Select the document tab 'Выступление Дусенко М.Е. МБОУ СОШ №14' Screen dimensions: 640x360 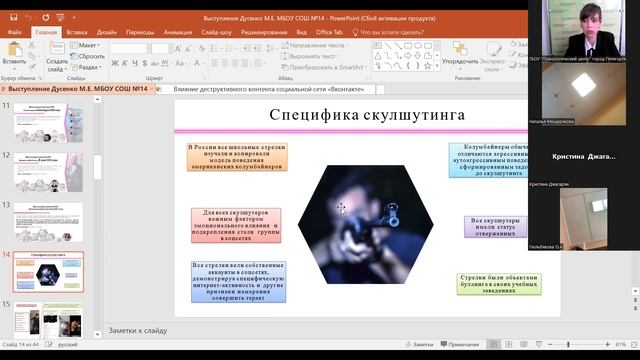click(x=78, y=89)
